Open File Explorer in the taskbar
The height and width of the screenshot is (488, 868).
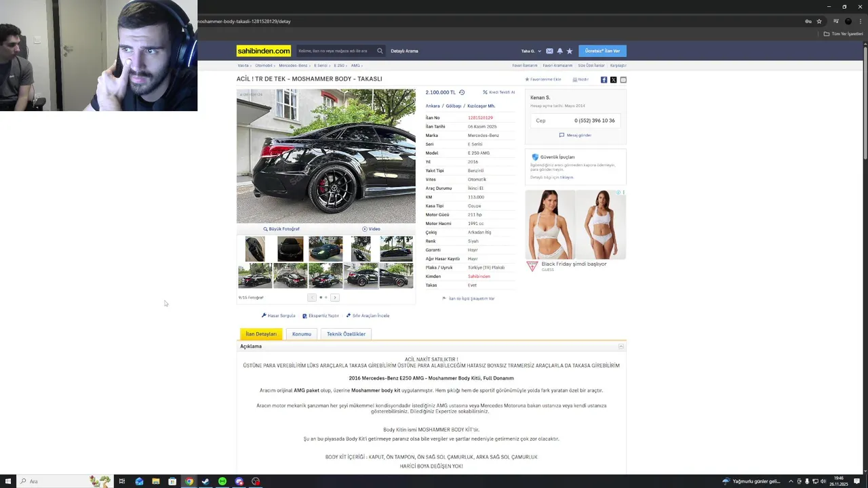point(156,481)
